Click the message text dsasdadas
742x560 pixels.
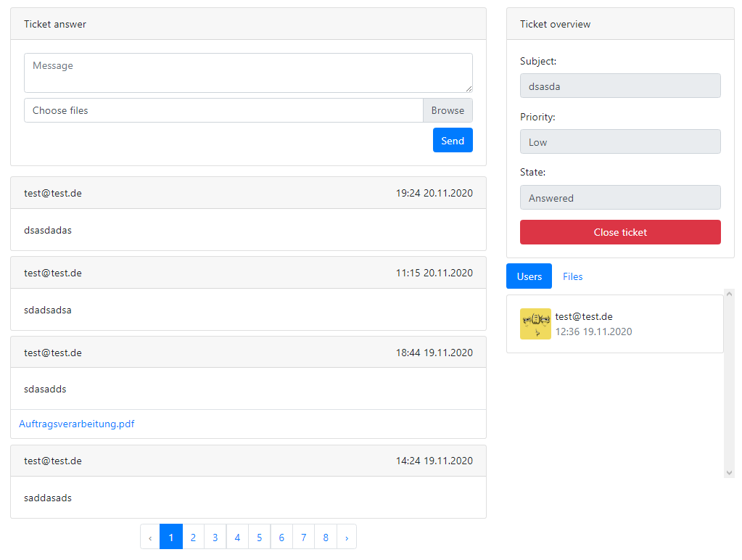(48, 230)
